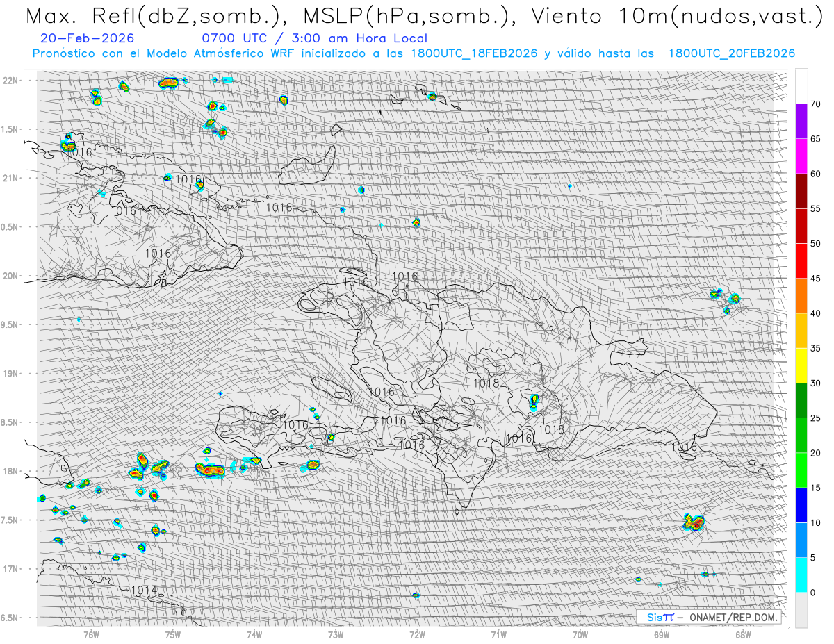Viewport: 834px width, 644px height.
Task: Pick the dark green colorbar segment between 25 and 30
Action: tap(801, 401)
